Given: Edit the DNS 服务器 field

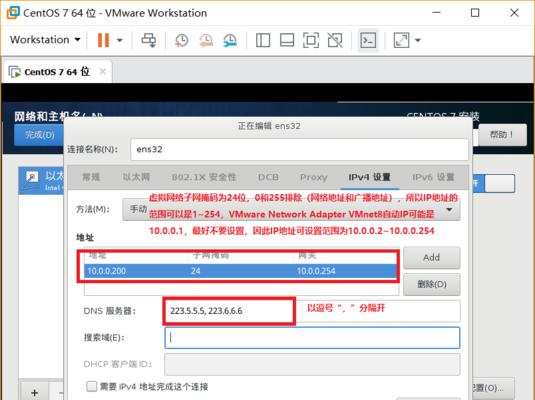Looking at the screenshot, I should click(312, 311).
